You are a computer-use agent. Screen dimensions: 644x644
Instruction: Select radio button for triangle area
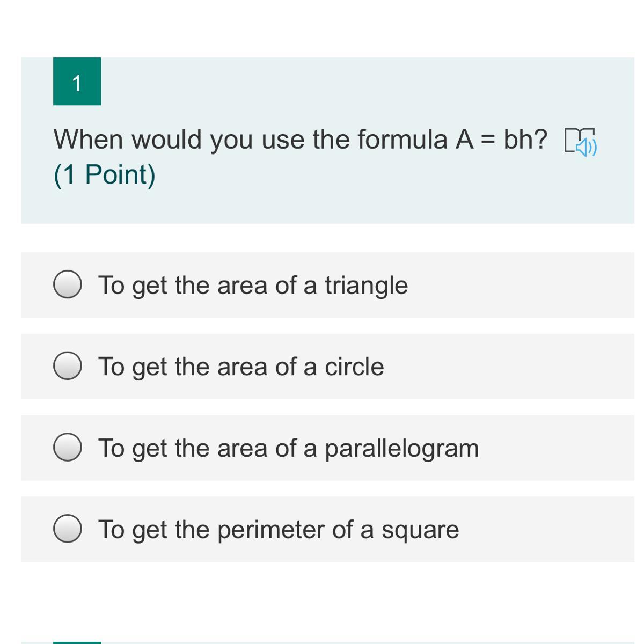click(68, 284)
